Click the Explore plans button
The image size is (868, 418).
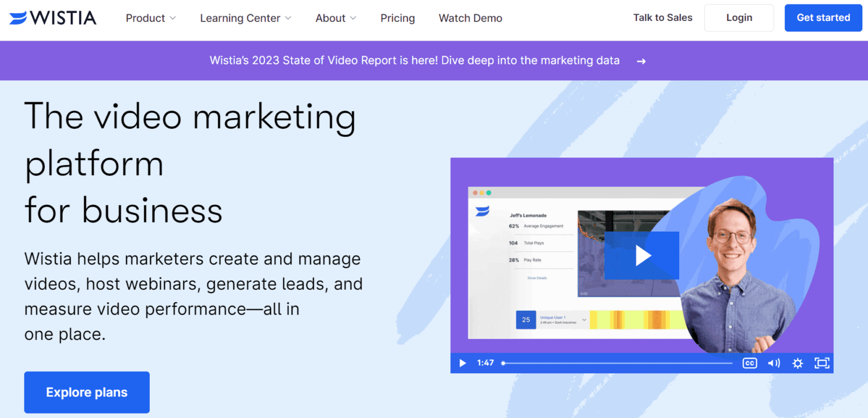point(86,392)
